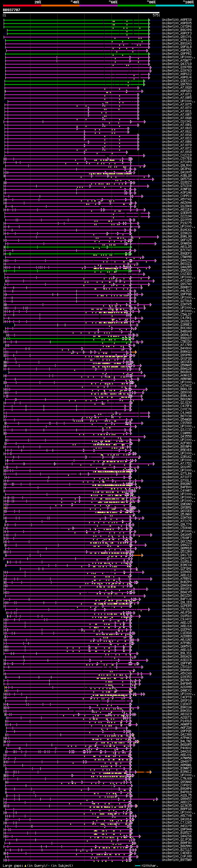The image size is (197, 868).
Task: Select the UniRef100_A7J8R5 label
Action: click(177, 98)
